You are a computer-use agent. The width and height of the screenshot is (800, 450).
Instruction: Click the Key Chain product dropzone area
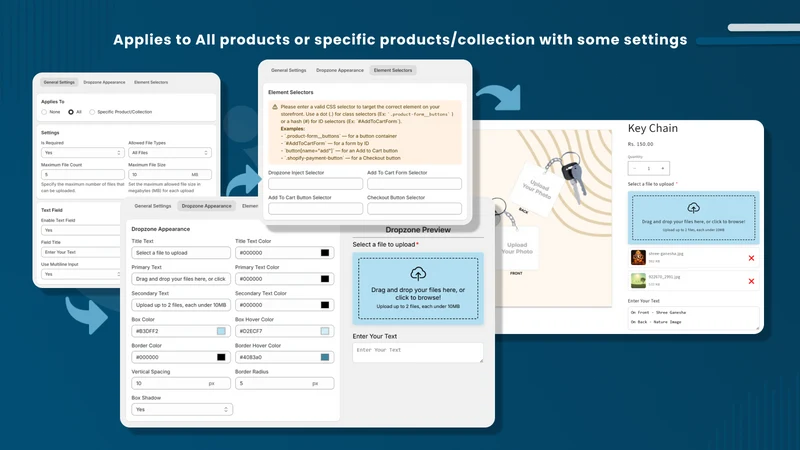point(693,217)
